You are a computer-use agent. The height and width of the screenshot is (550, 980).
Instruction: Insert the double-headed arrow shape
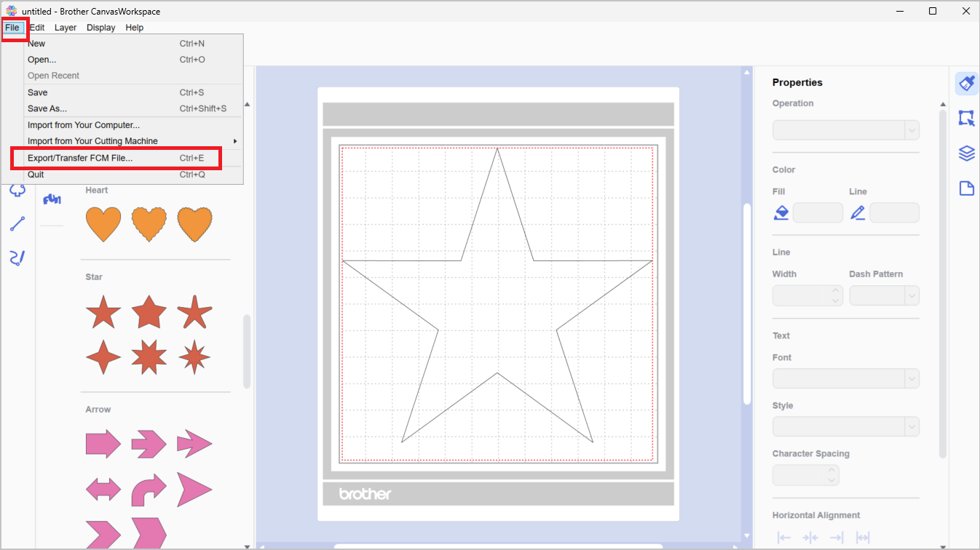coord(103,489)
